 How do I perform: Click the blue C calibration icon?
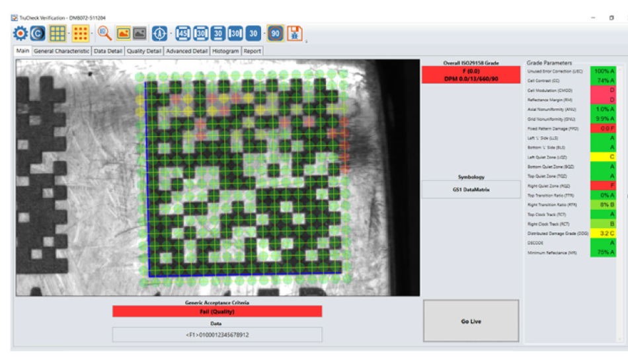coord(38,33)
